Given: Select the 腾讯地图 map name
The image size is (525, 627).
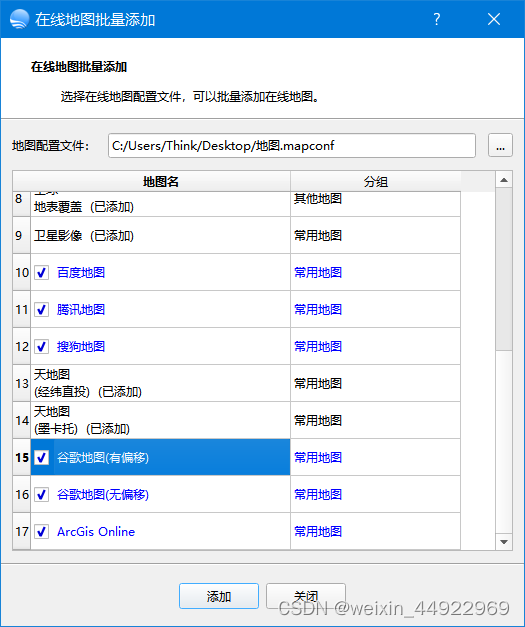Looking at the screenshot, I should tap(81, 310).
